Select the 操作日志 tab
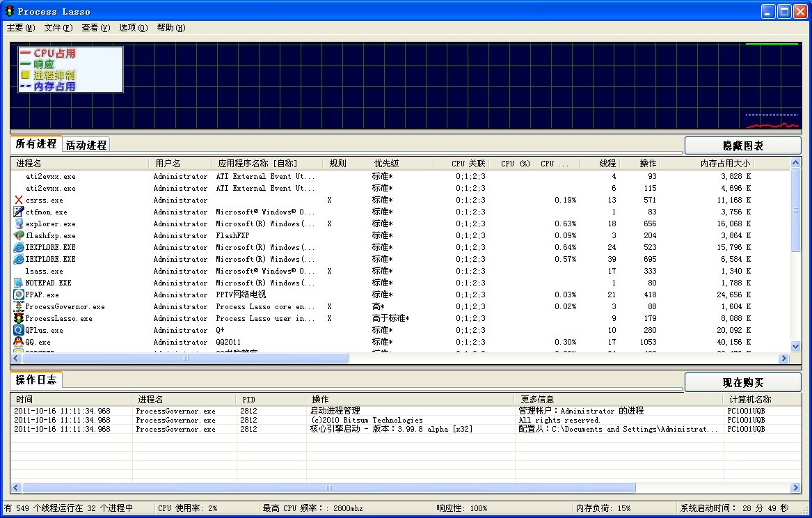The image size is (812, 518). pyautogui.click(x=36, y=380)
